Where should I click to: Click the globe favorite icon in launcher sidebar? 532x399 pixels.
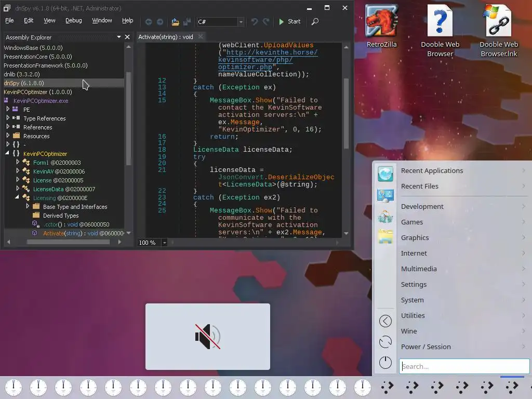pyautogui.click(x=385, y=174)
